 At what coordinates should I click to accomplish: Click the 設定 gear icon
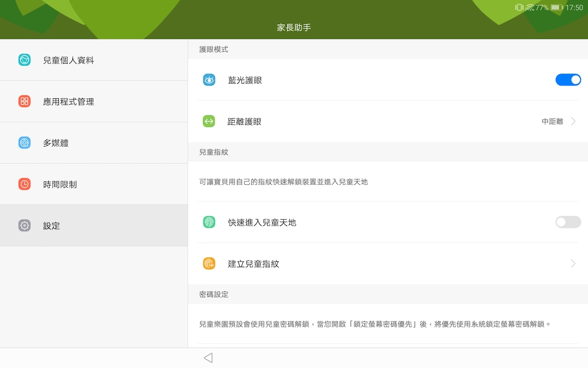coord(24,226)
